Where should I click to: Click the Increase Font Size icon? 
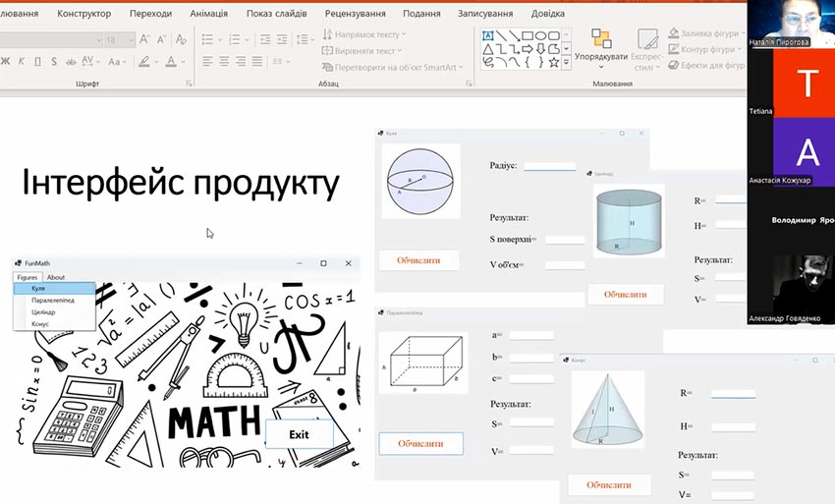[145, 39]
